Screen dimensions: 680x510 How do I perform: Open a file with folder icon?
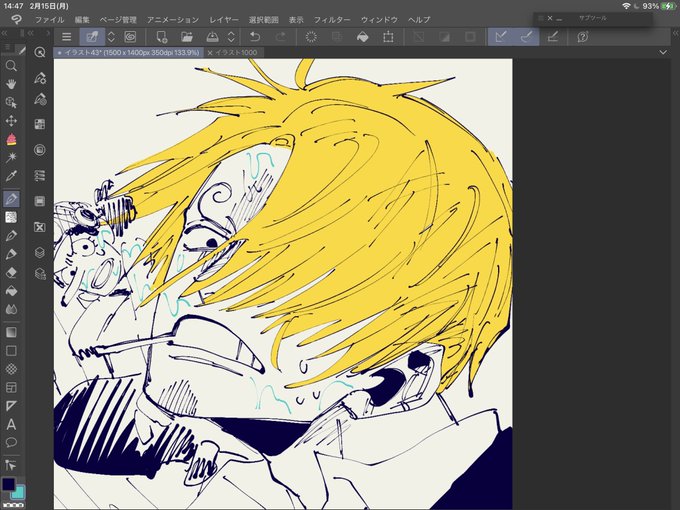tap(187, 37)
